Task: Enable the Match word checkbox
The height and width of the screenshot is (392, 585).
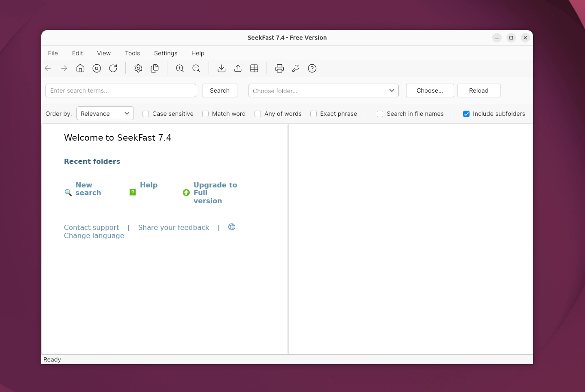Action: [x=206, y=114]
